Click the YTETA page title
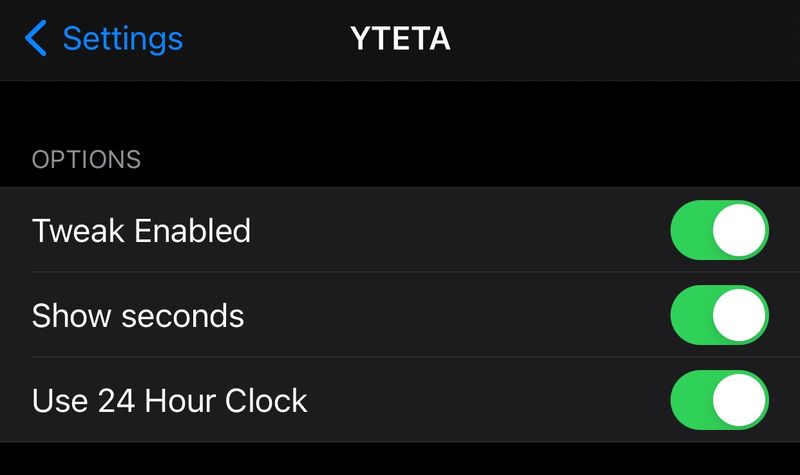Viewport: 800px width, 475px height. (401, 39)
